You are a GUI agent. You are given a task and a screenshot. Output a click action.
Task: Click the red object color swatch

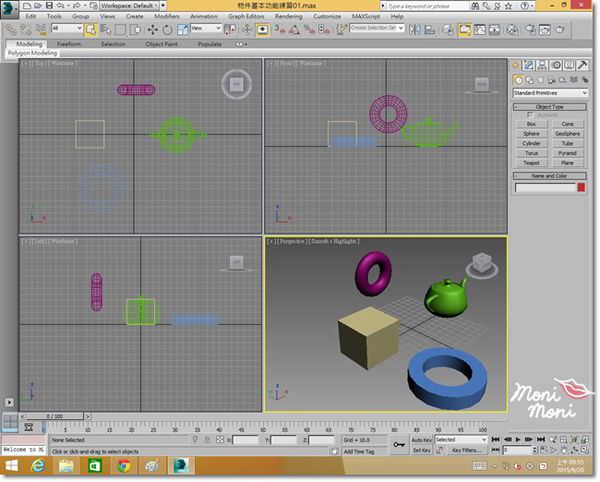tap(581, 187)
